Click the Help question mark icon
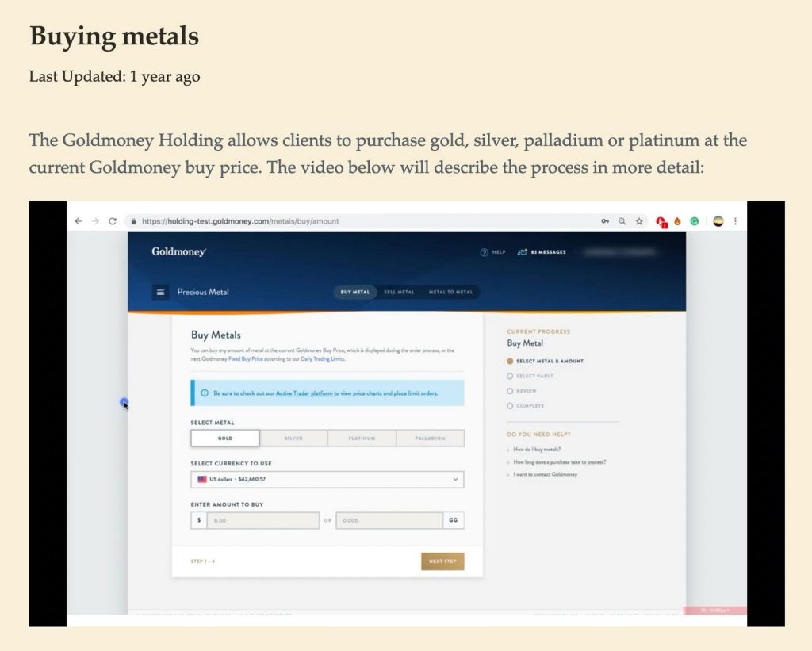The width and height of the screenshot is (812, 651). [x=485, y=252]
